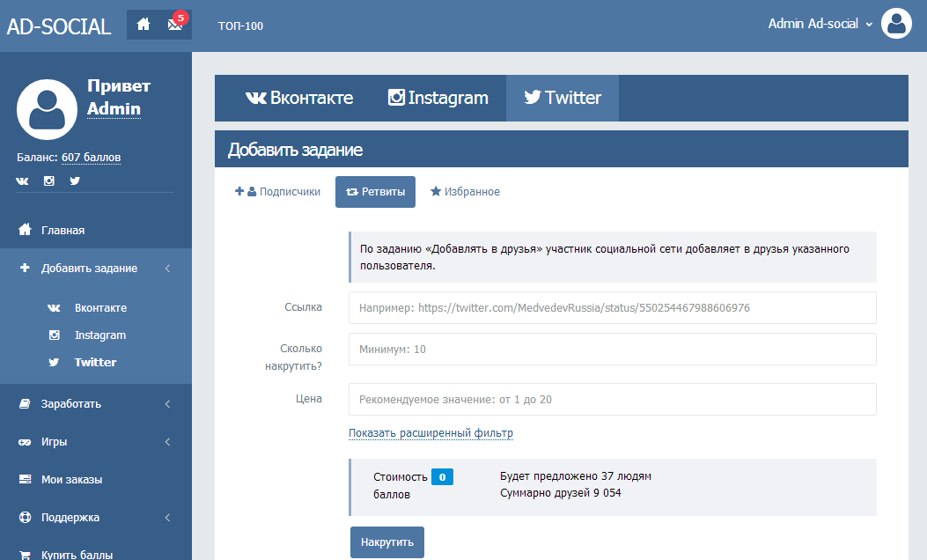Screen dimensions: 927x560
Task: Click the AD-SOCIAL logo
Action: (x=58, y=26)
